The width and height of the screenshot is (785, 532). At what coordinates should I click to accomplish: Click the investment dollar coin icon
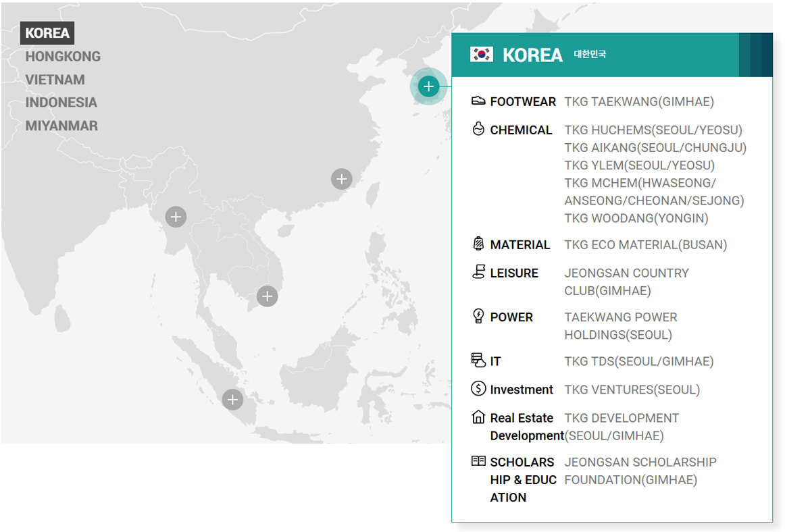(x=478, y=389)
